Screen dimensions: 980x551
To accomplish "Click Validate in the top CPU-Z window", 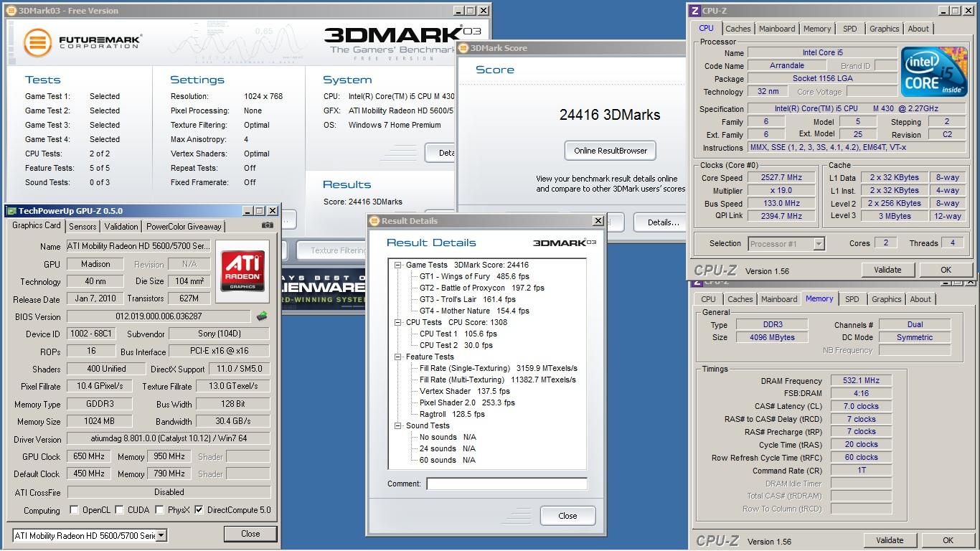I will tap(887, 270).
